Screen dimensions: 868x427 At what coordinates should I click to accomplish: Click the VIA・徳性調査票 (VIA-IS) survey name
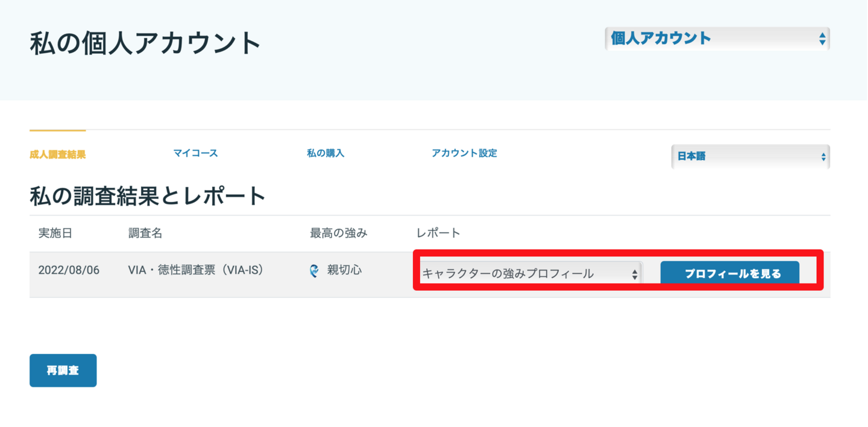coord(197,270)
